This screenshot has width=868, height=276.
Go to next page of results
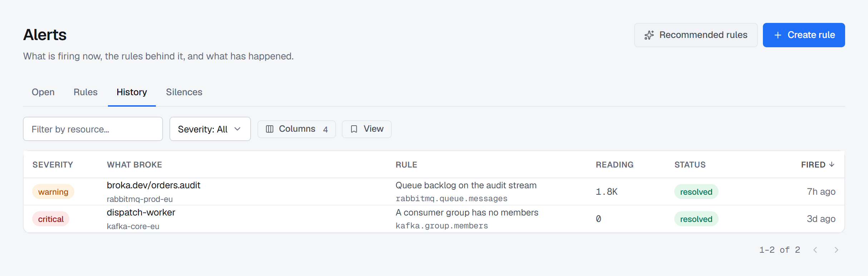coord(836,250)
